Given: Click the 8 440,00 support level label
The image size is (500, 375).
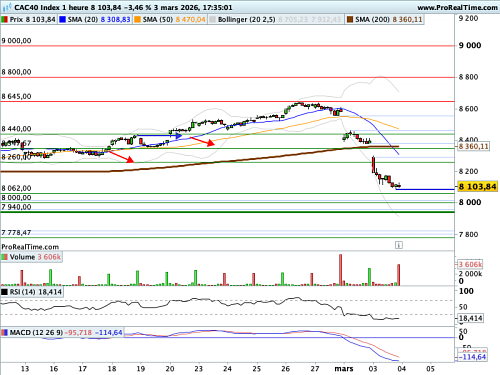Looking at the screenshot, I should (16, 129).
